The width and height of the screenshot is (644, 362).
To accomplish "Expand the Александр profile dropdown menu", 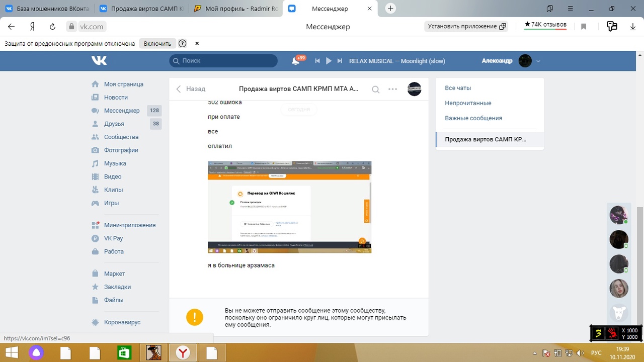I will (x=538, y=61).
